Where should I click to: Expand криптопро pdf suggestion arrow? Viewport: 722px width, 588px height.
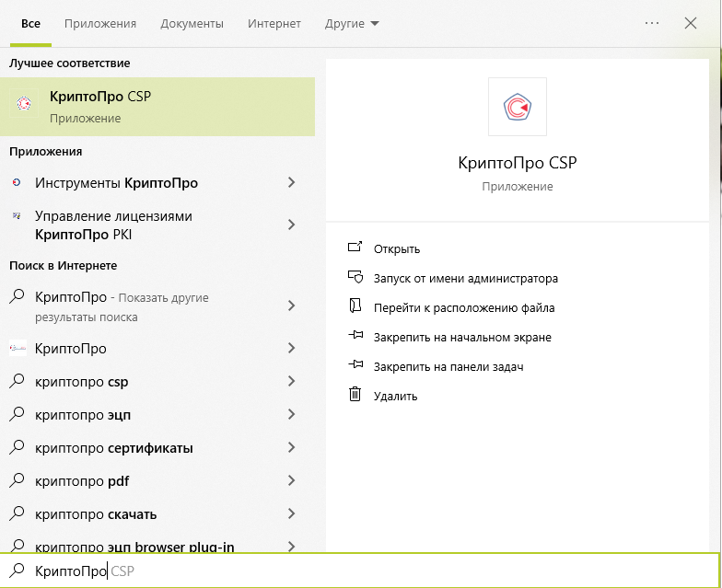tap(291, 480)
